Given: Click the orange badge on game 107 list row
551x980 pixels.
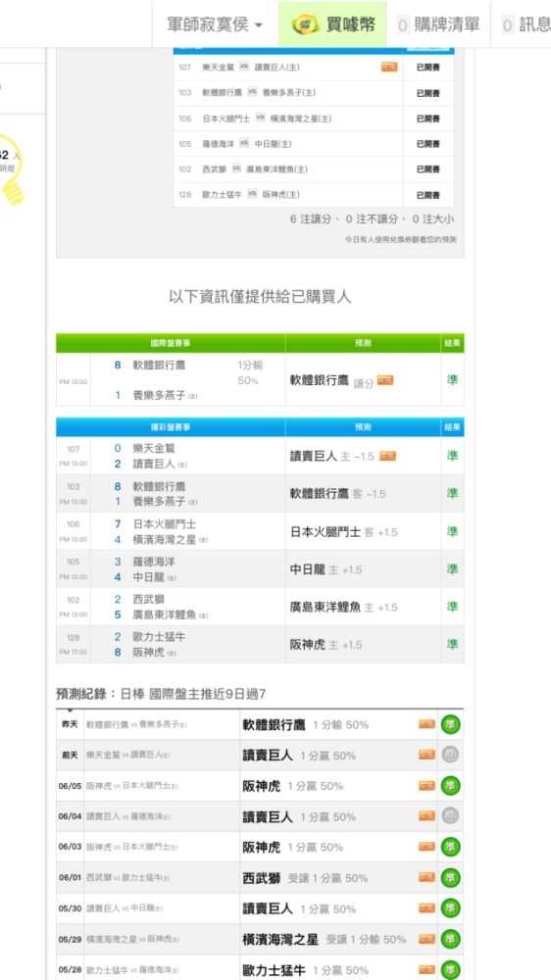Looking at the screenshot, I should coord(389,67).
